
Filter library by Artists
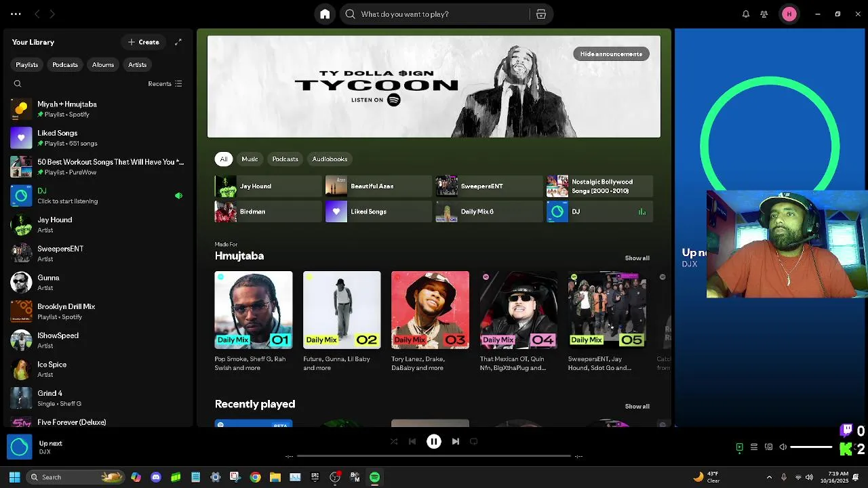(x=138, y=65)
